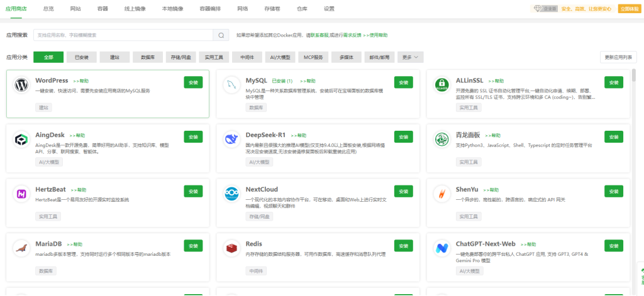Filter apps by AI/大模型 category
The width and height of the screenshot is (644, 296).
[280, 57]
